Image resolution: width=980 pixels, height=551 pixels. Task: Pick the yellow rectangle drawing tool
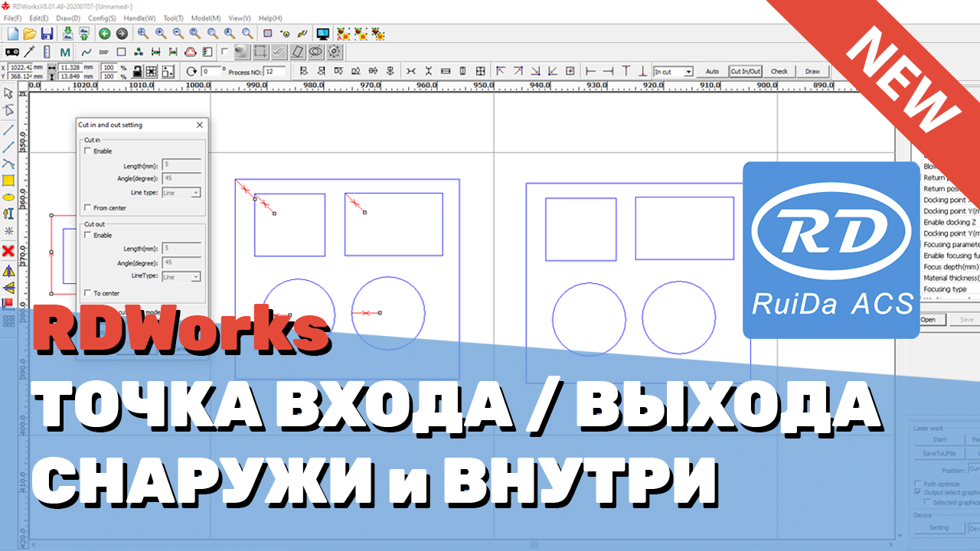click(x=8, y=181)
